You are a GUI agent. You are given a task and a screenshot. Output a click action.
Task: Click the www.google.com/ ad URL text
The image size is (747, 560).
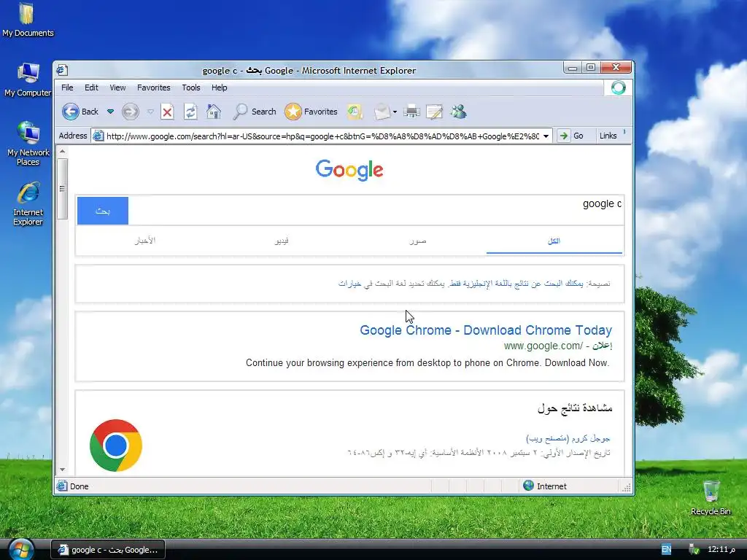tap(543, 346)
